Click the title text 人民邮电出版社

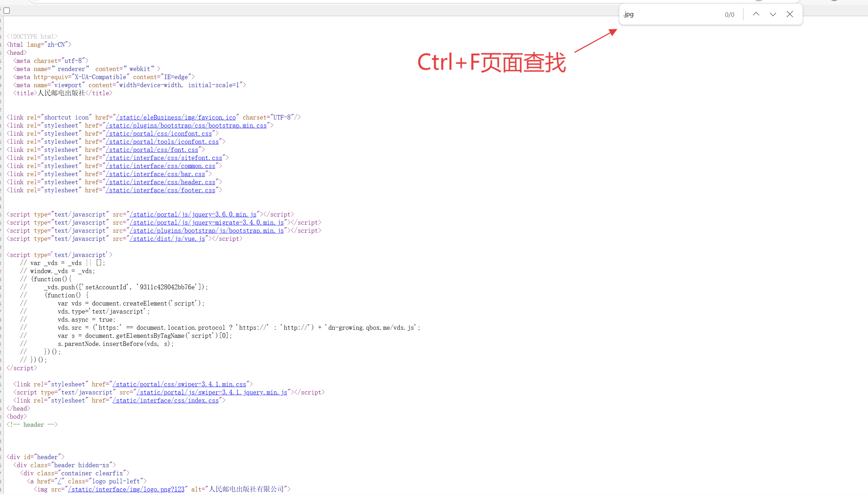[x=61, y=93]
